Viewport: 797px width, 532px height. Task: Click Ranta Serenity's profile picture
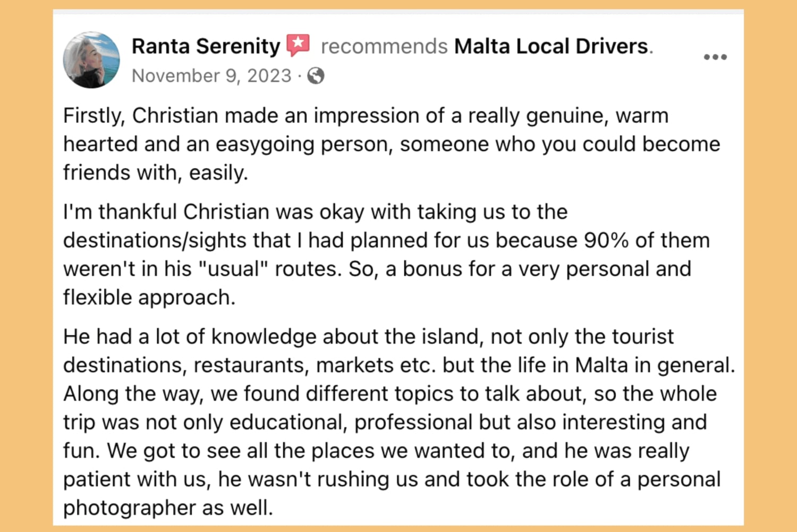click(91, 59)
